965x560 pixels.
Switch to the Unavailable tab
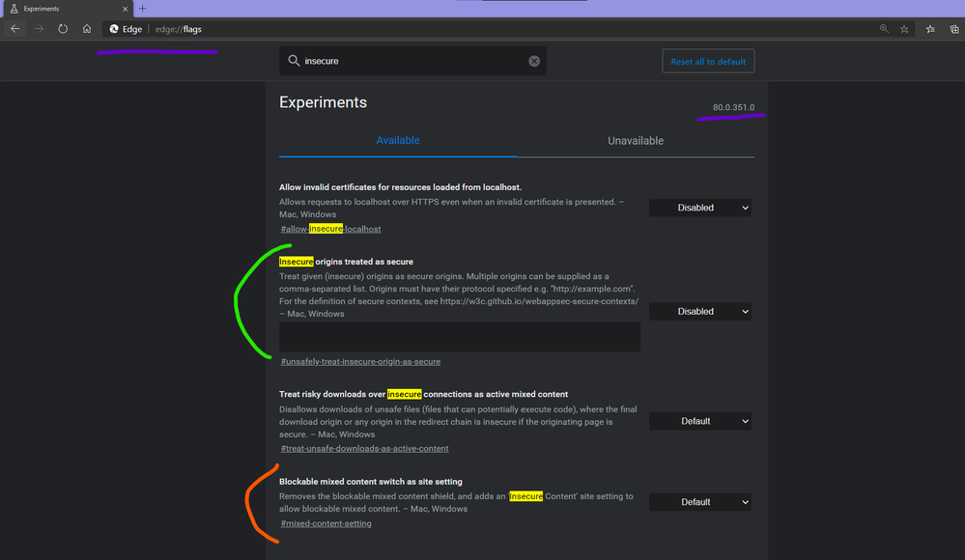point(636,141)
